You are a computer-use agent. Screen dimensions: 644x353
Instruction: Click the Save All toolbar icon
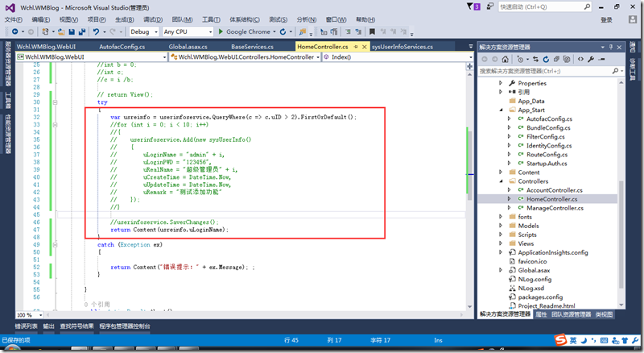(82, 31)
